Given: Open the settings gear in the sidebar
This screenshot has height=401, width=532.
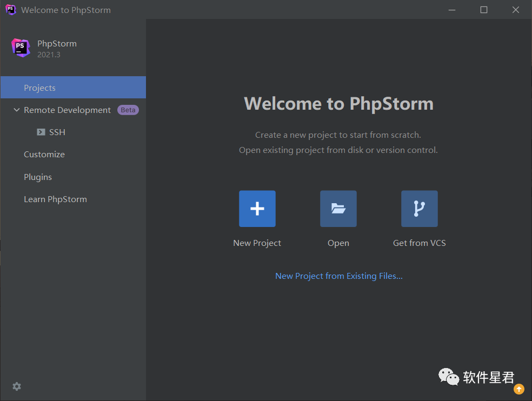Looking at the screenshot, I should pos(17,386).
